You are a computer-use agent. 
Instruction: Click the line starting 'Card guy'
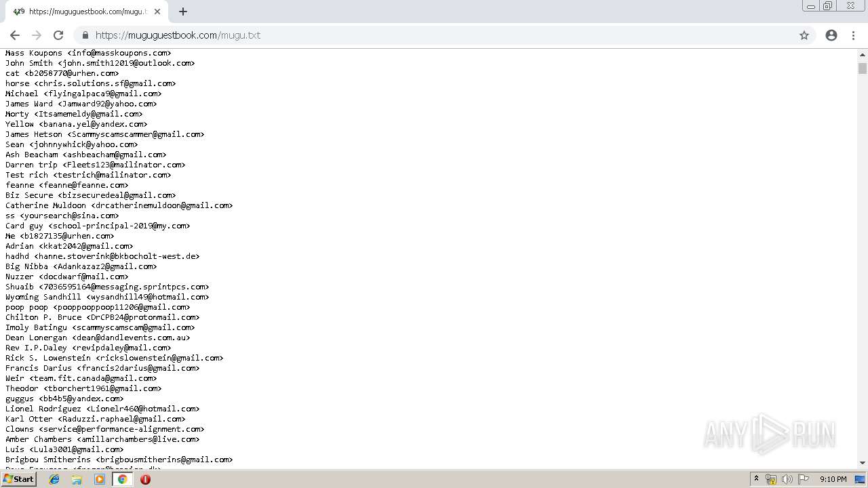[x=98, y=226]
